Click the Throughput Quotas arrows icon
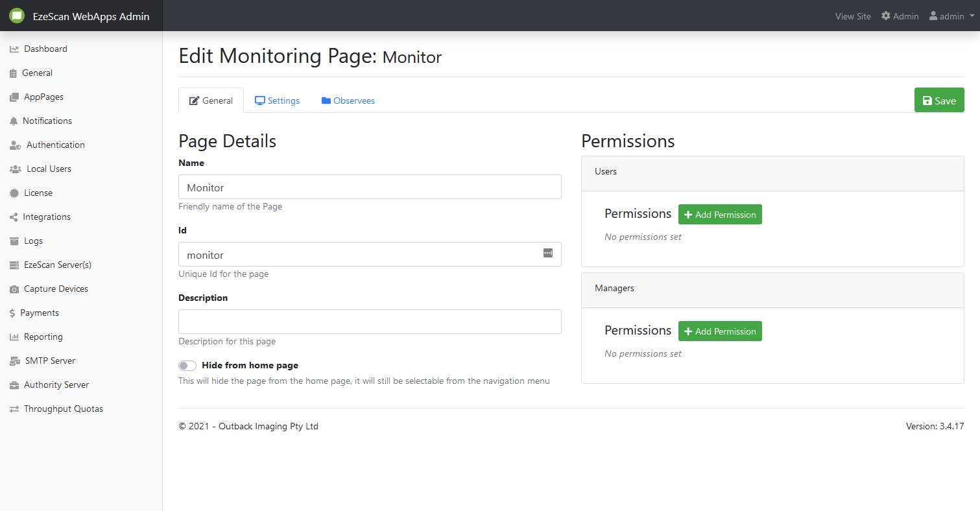This screenshot has width=980, height=511. point(14,409)
